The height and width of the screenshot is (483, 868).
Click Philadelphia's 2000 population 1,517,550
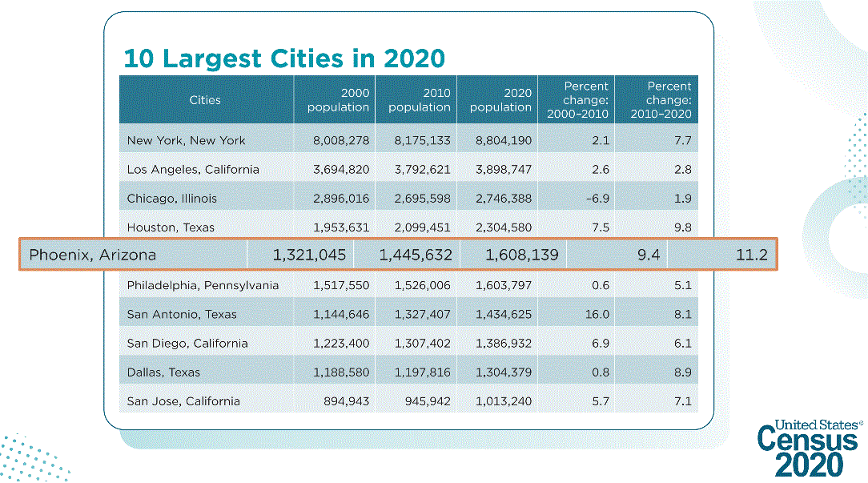coord(341,285)
